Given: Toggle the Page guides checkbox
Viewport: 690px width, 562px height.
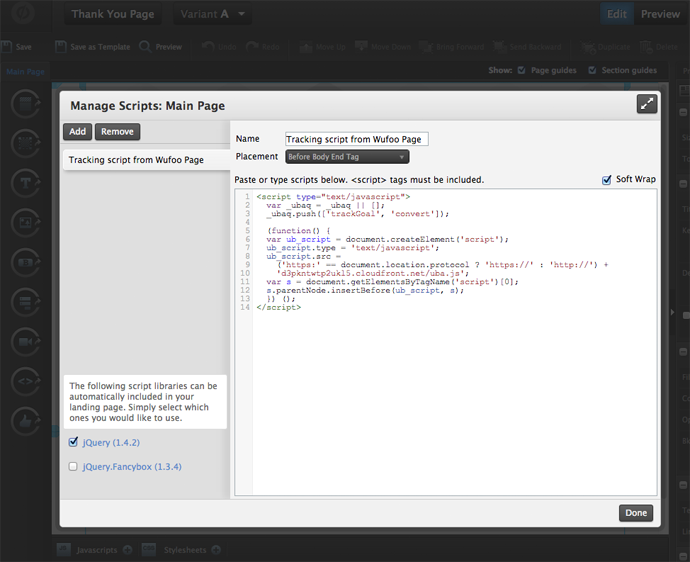Looking at the screenshot, I should (521, 70).
